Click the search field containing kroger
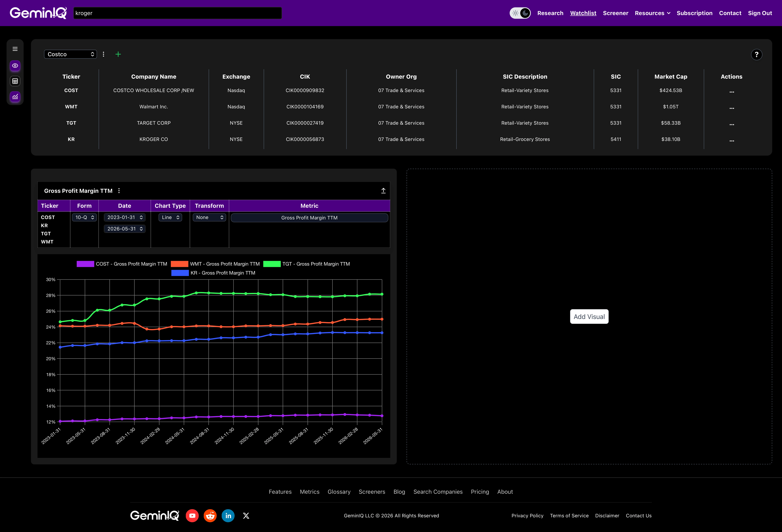782x532 pixels. point(178,13)
